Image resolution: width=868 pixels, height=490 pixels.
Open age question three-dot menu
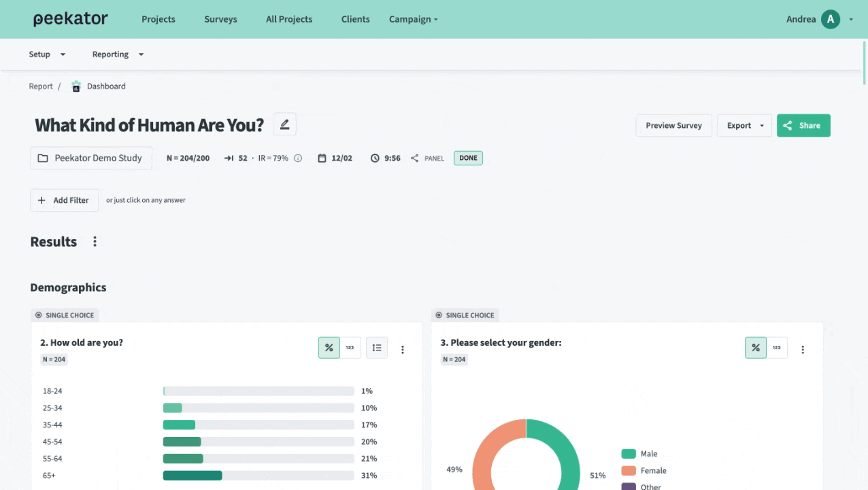pyautogui.click(x=402, y=349)
